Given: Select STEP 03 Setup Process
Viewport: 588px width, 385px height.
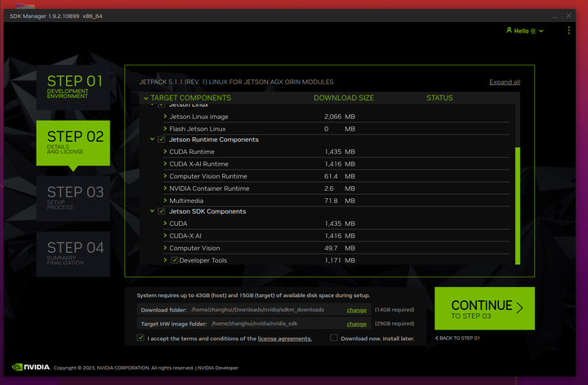Looking at the screenshot, I should [73, 198].
